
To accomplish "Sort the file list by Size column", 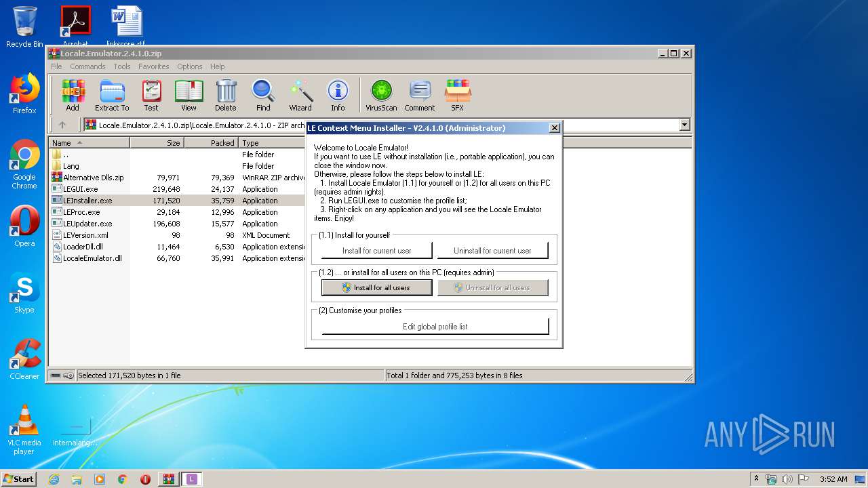I will pyautogui.click(x=157, y=143).
